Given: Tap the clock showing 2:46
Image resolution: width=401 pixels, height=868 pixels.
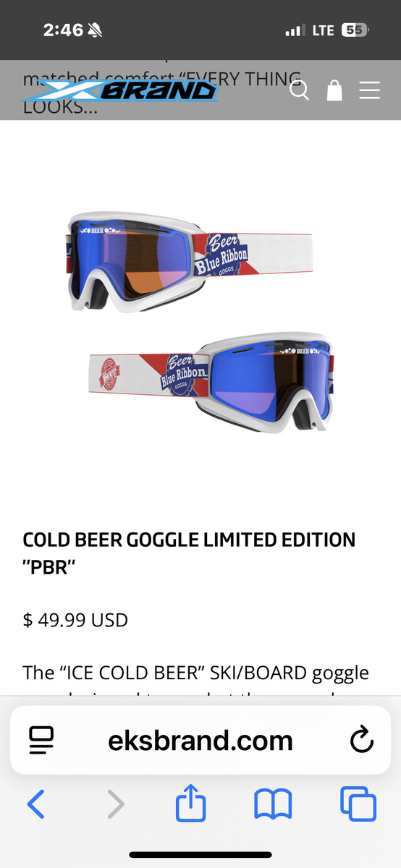Looking at the screenshot, I should [x=63, y=30].
